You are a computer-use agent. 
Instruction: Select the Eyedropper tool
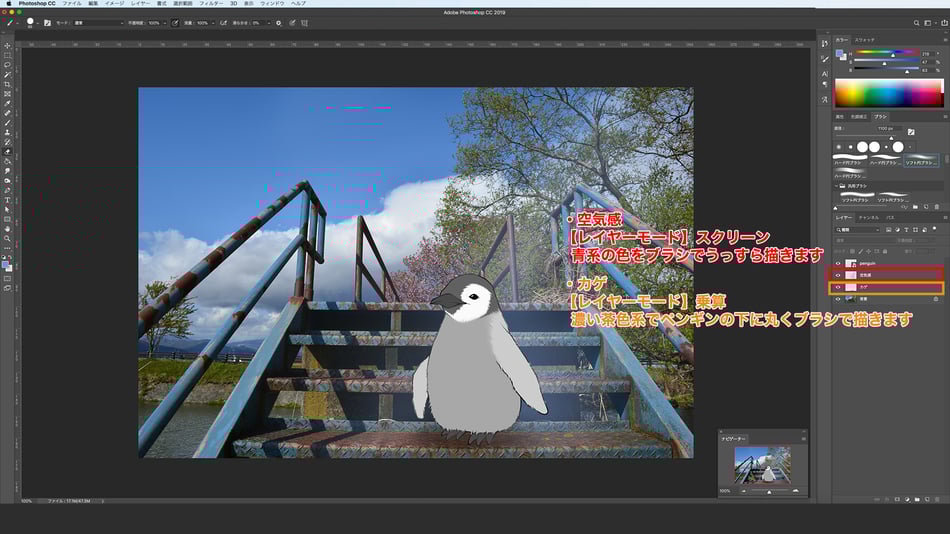(x=7, y=103)
